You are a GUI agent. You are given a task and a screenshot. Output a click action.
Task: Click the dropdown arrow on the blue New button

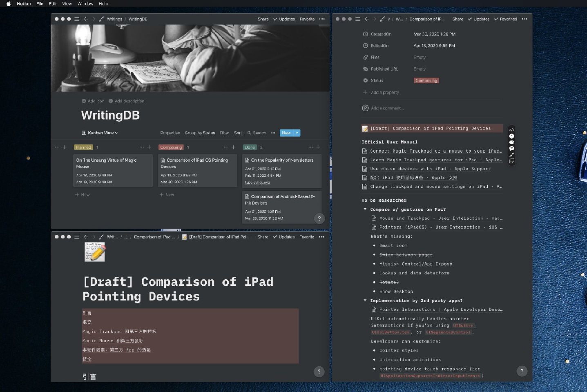(x=297, y=133)
